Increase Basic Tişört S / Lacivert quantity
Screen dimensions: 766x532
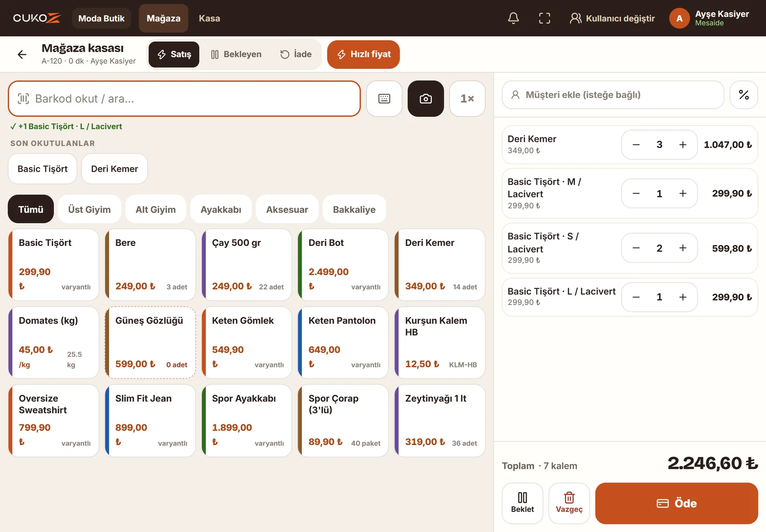click(x=683, y=248)
